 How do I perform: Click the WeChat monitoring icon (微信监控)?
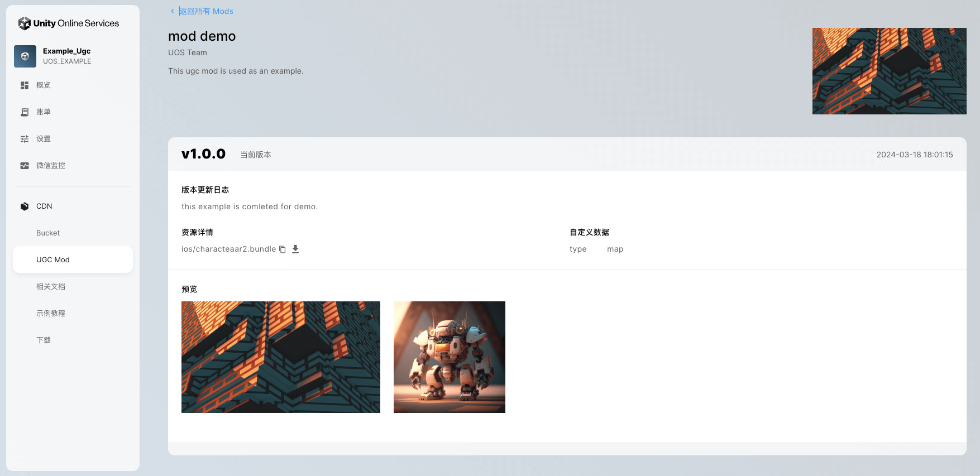(25, 166)
